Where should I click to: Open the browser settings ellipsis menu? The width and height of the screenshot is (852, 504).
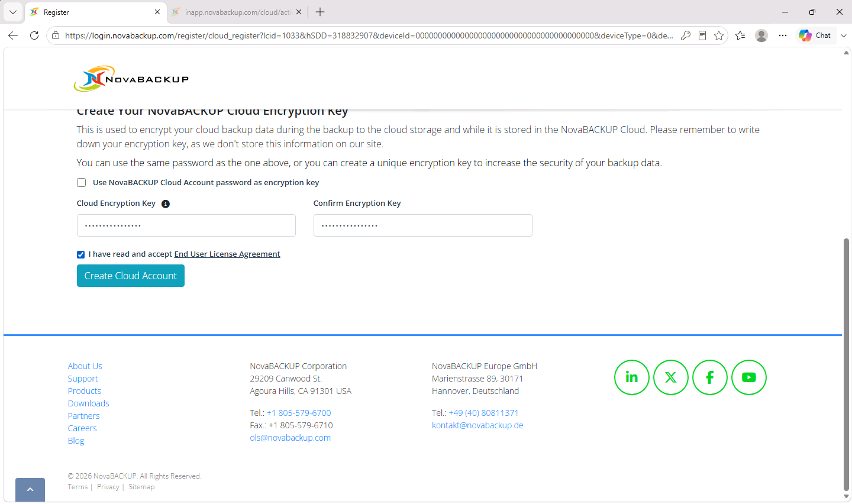(x=783, y=35)
